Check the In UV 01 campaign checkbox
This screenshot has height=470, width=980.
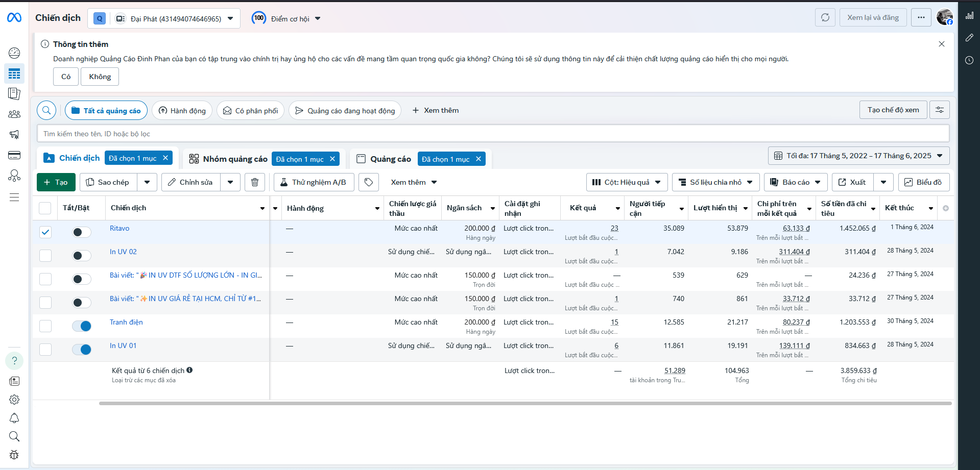point(45,350)
